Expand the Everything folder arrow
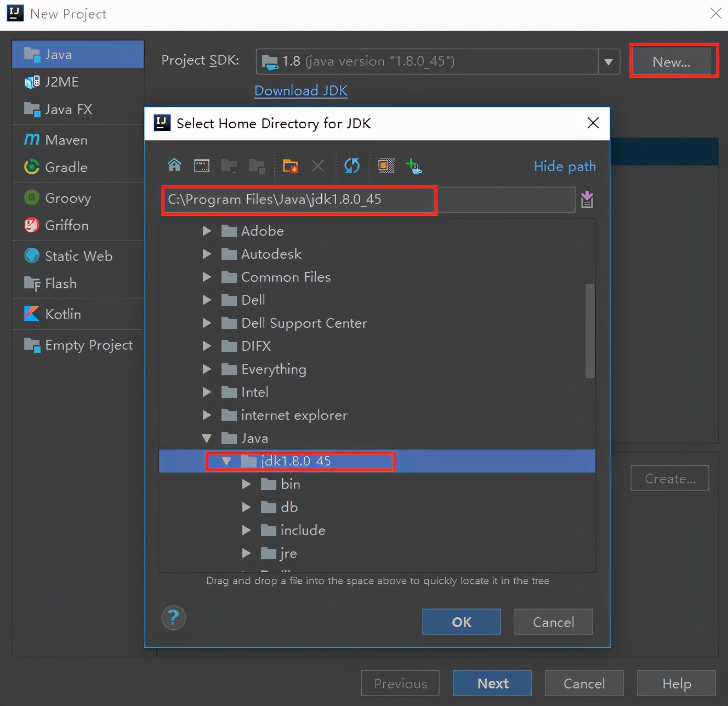 [x=207, y=369]
